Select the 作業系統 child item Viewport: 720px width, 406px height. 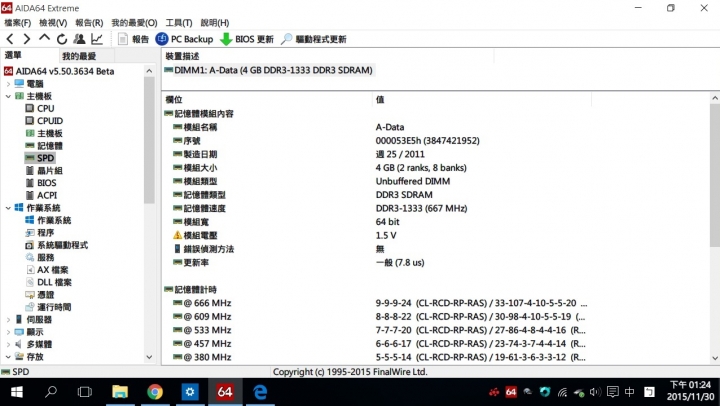pos(48,220)
